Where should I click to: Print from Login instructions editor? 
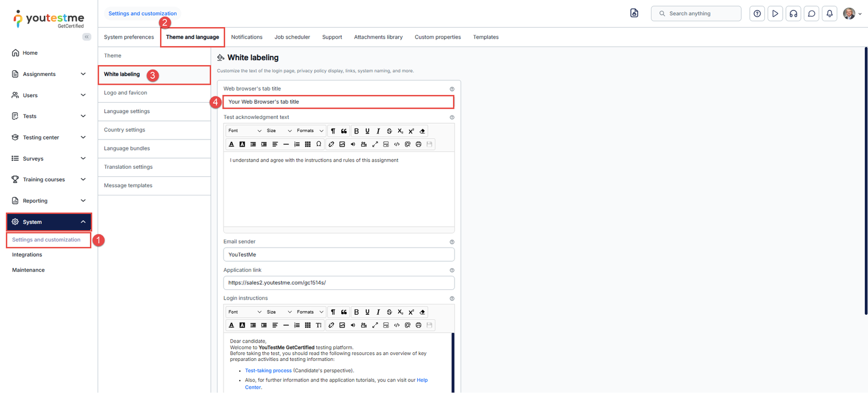pos(418,325)
